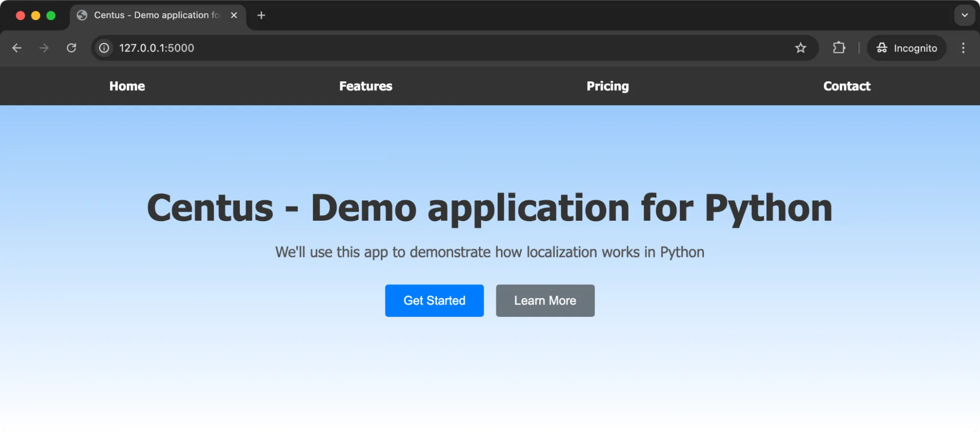980x432 pixels.
Task: Navigate to Contact page link
Action: click(847, 86)
